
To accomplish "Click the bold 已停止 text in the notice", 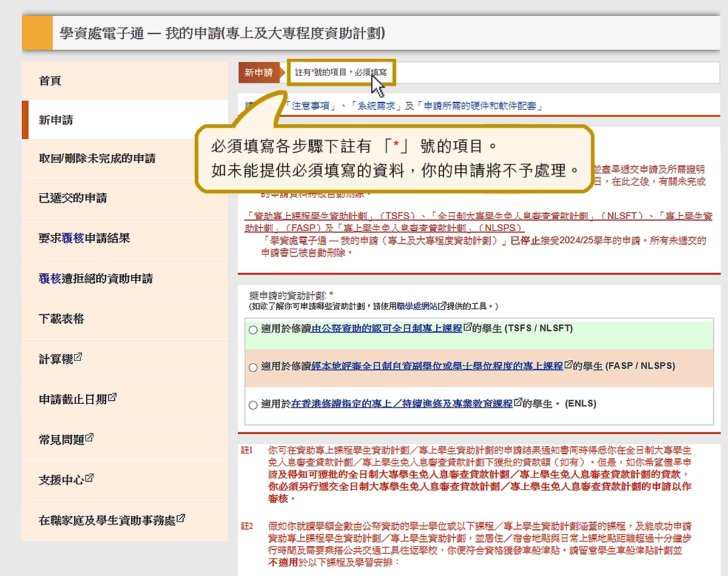I will (x=525, y=241).
